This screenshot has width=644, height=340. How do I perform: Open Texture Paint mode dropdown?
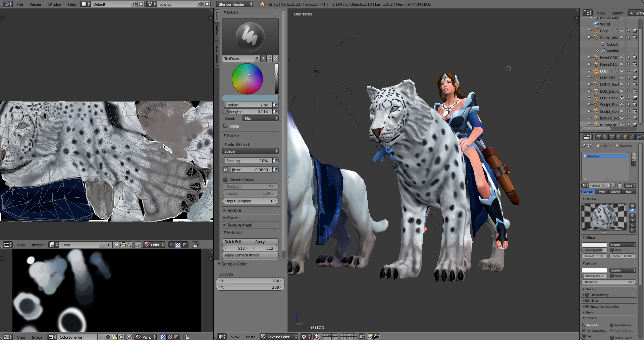[279, 337]
